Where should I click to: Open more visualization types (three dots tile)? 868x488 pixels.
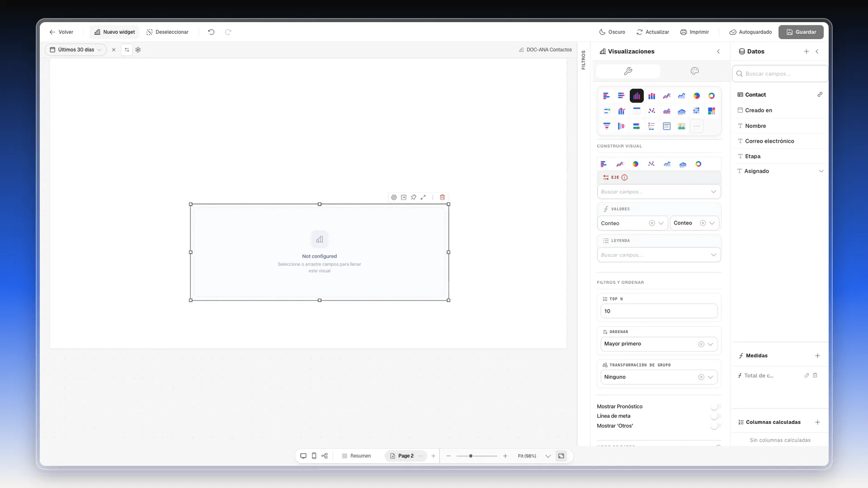tap(697, 126)
